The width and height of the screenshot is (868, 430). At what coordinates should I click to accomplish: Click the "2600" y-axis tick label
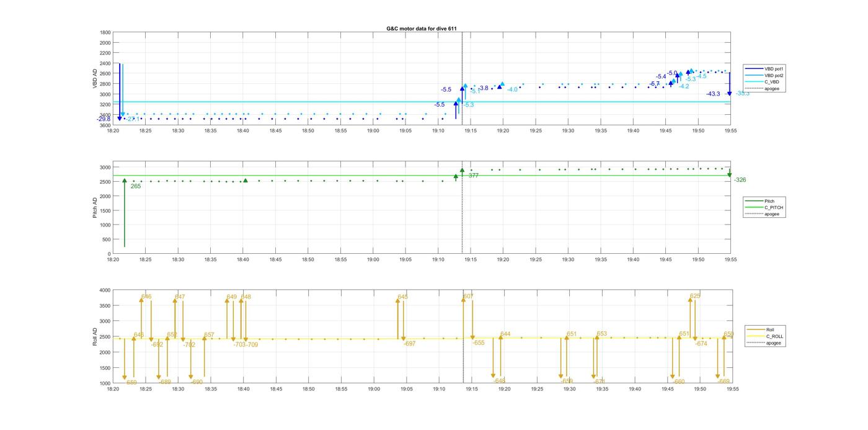click(105, 74)
